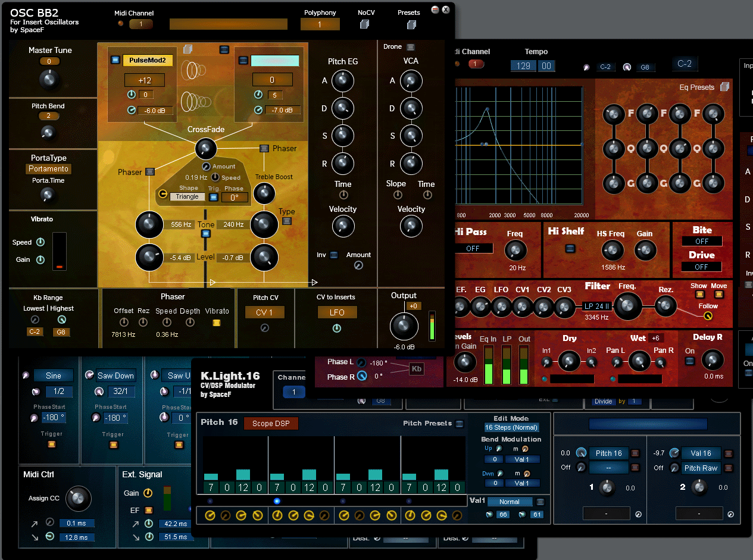Toggle the Drone switch

[x=410, y=46]
